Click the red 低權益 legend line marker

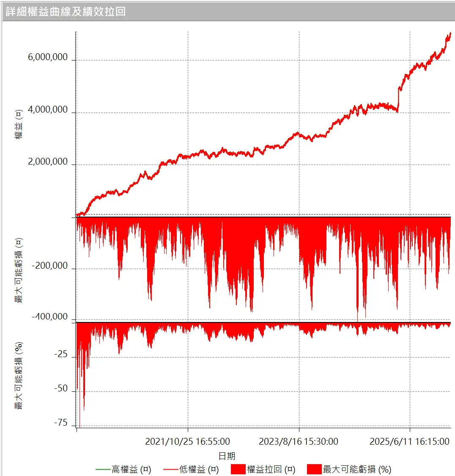click(171, 469)
